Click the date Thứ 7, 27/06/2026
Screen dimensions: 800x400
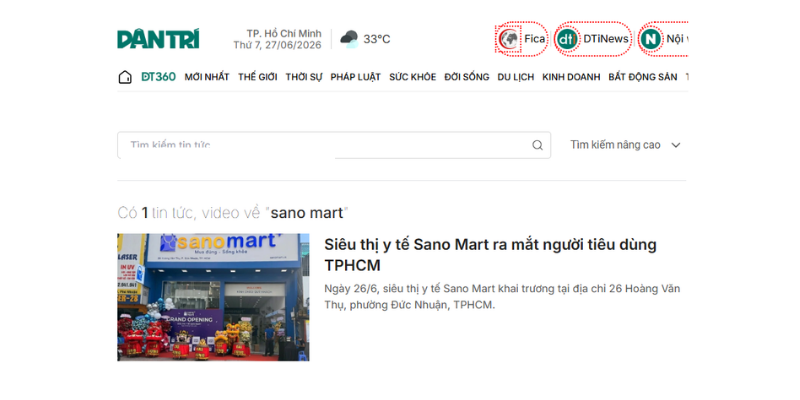coord(278,45)
